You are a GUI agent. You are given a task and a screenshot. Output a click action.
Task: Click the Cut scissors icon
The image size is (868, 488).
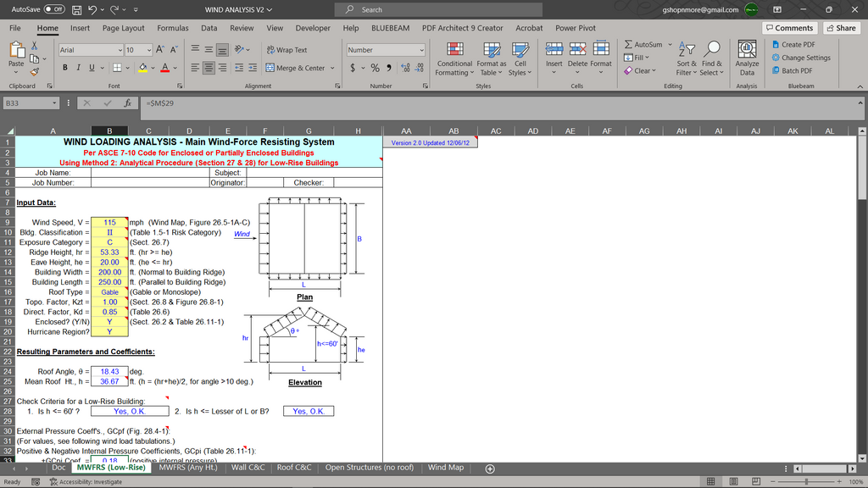pyautogui.click(x=34, y=46)
